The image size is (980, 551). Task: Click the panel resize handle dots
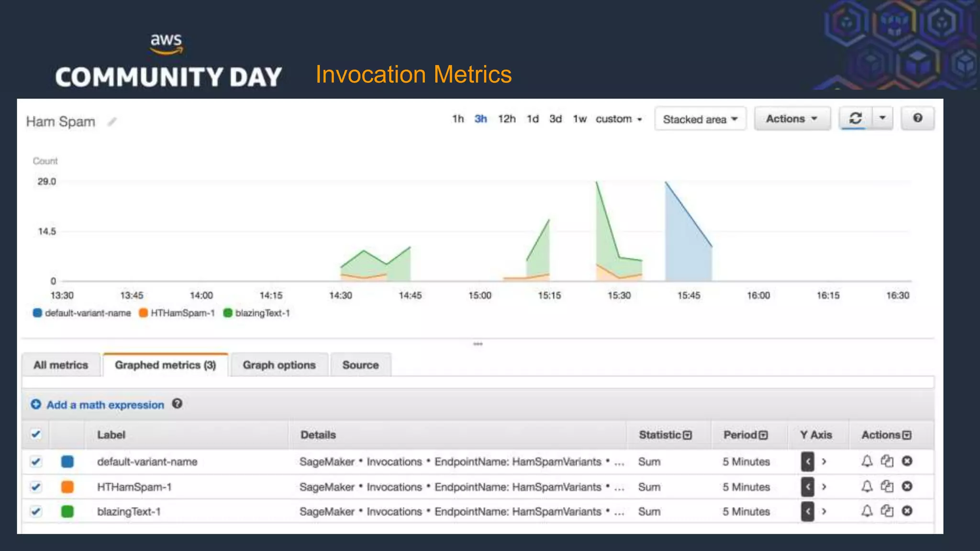[x=478, y=344]
